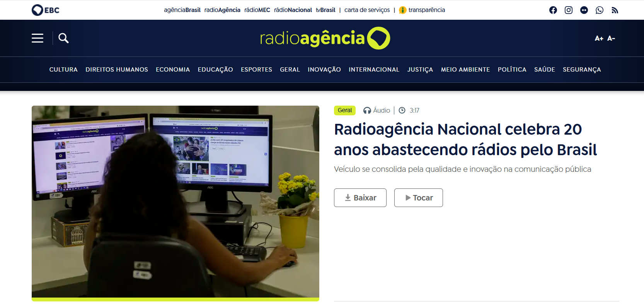Select the Cultura category
Viewport: 644px width, 308px height.
point(63,70)
